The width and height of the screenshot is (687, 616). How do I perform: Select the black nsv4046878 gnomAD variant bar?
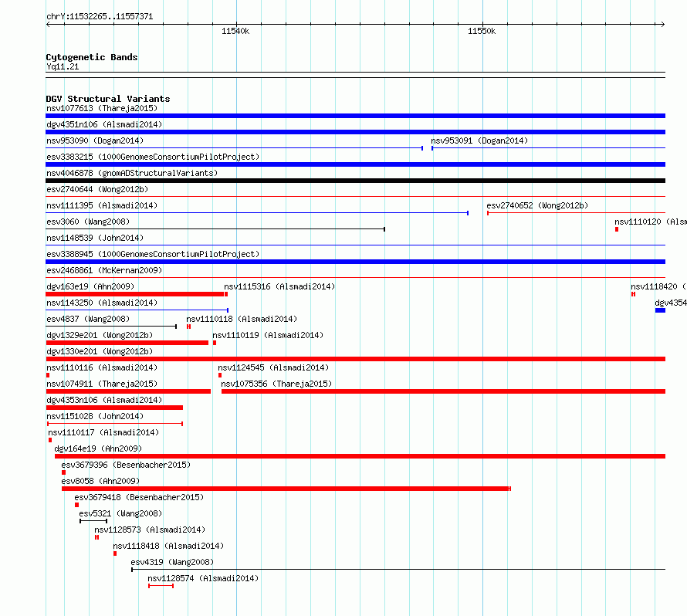coord(355,181)
